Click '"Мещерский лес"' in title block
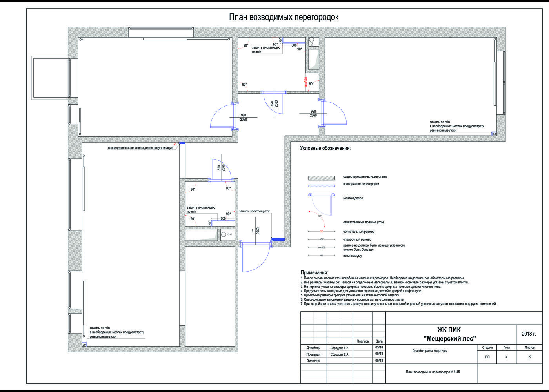549x392 pixels. pyautogui.click(x=450, y=338)
